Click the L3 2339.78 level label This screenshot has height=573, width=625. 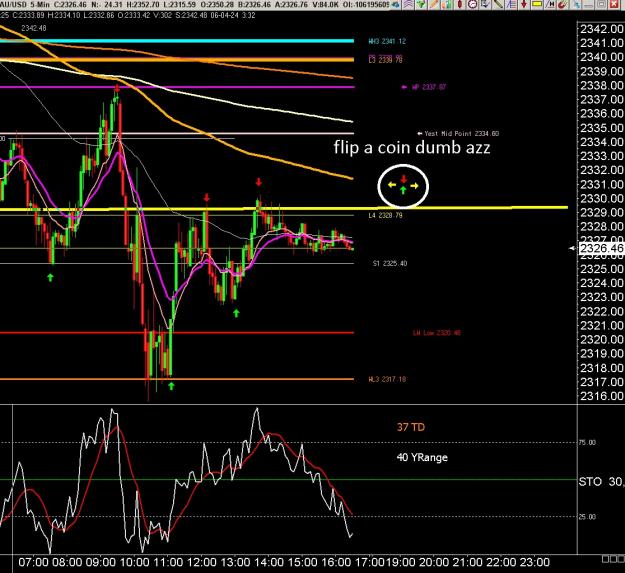[x=385, y=60]
